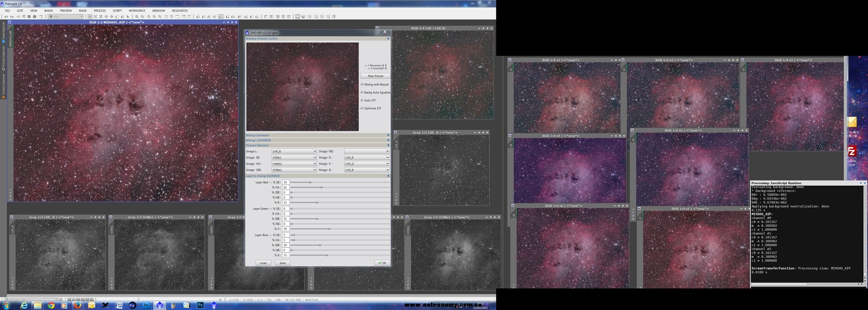Open the Process Explorer side tab
This screenshot has width=868, height=310.
pos(4,58)
